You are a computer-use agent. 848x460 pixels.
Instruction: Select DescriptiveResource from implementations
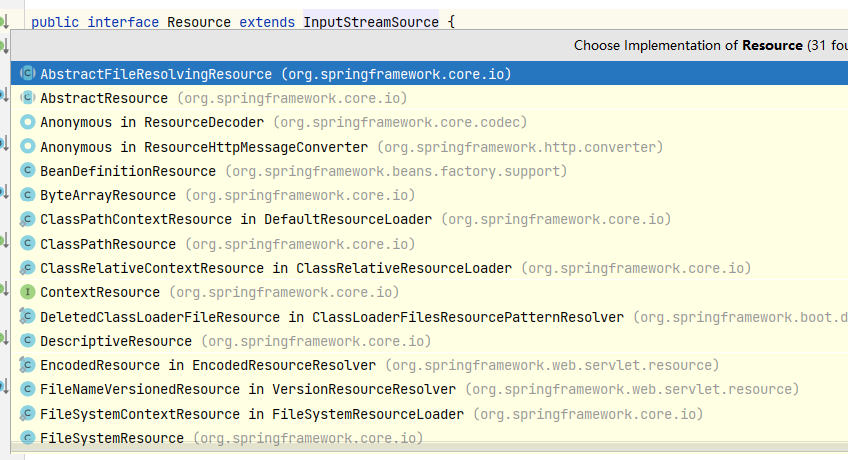click(x=429, y=341)
